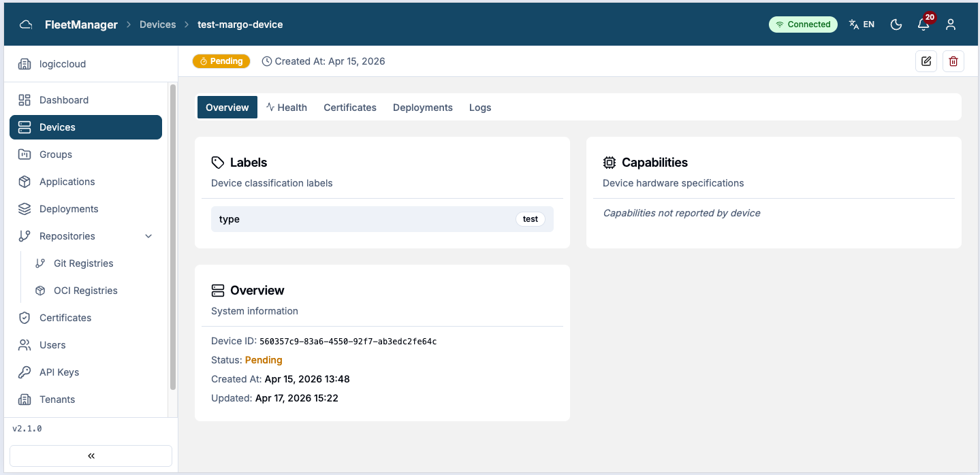This screenshot has height=475, width=980.
Task: Click the Apr 15, 2026 13:48 value
Action: click(x=307, y=379)
